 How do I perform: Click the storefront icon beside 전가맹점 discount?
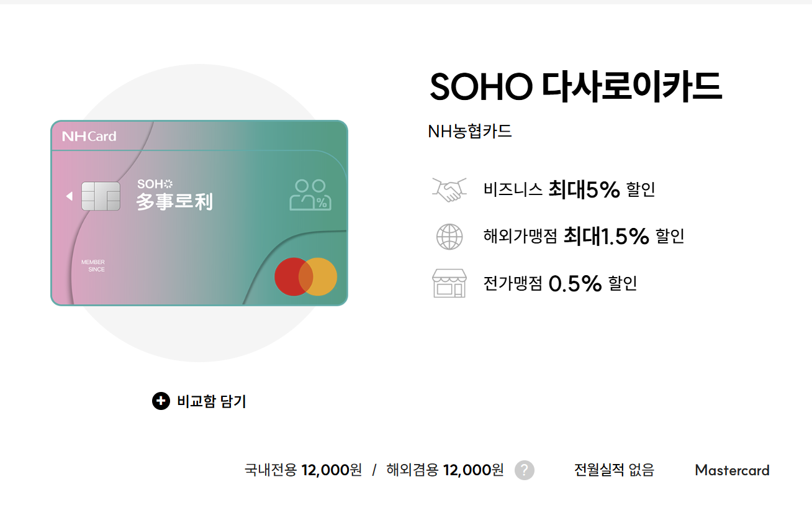tap(449, 283)
